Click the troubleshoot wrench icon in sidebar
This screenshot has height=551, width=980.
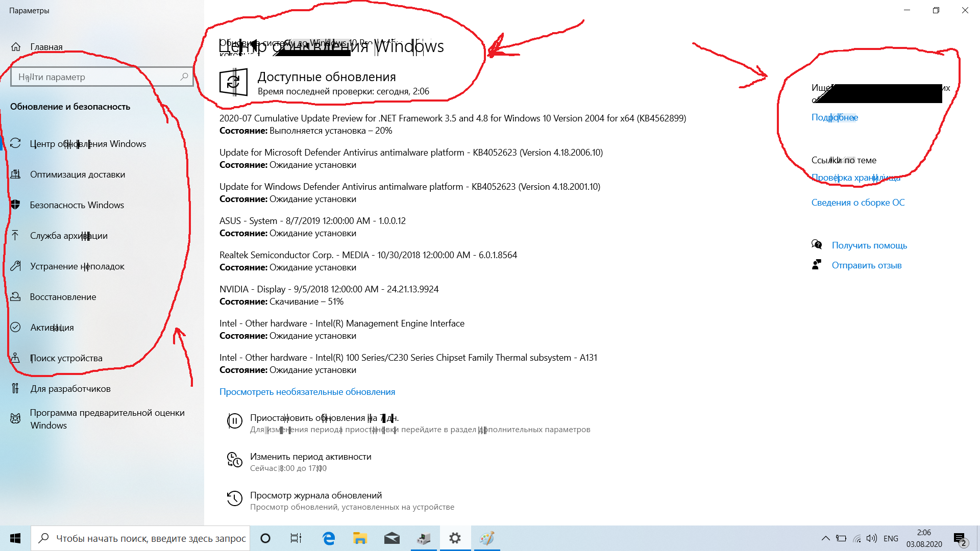[16, 266]
